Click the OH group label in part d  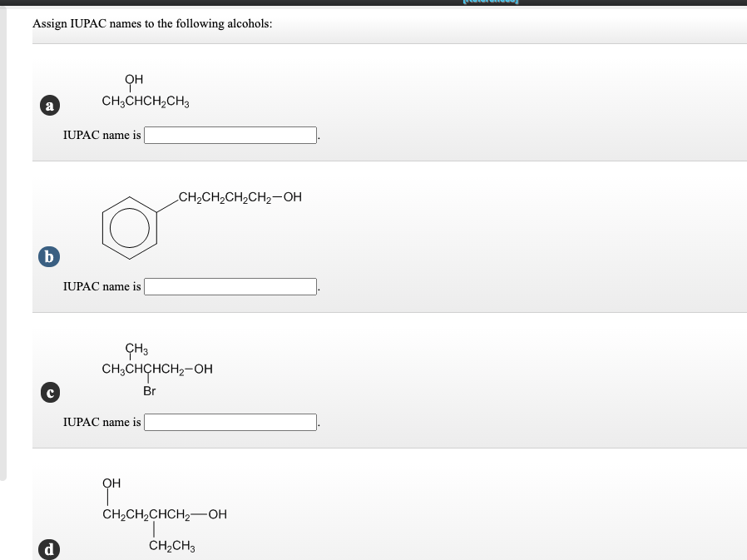tap(110, 483)
